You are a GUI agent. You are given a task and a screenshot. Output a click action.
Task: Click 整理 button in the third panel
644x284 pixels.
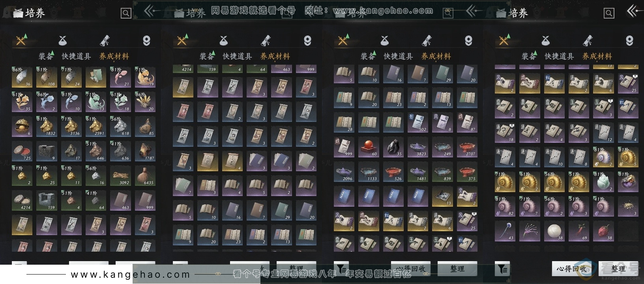click(x=457, y=269)
